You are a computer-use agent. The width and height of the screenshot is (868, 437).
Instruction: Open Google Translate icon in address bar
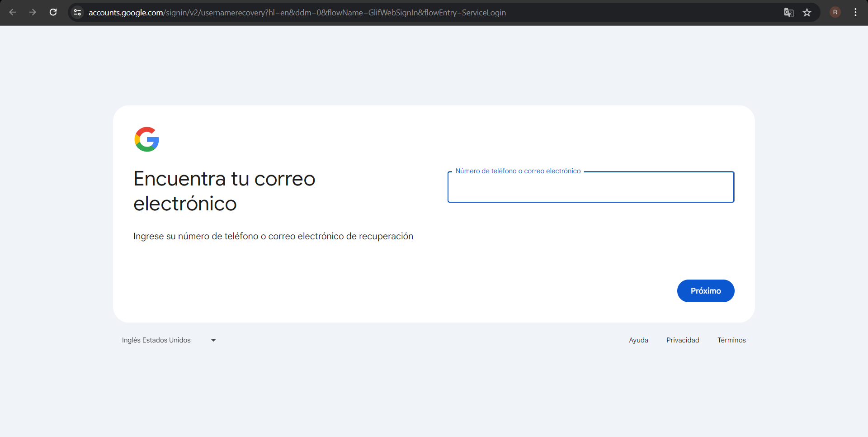[788, 13]
